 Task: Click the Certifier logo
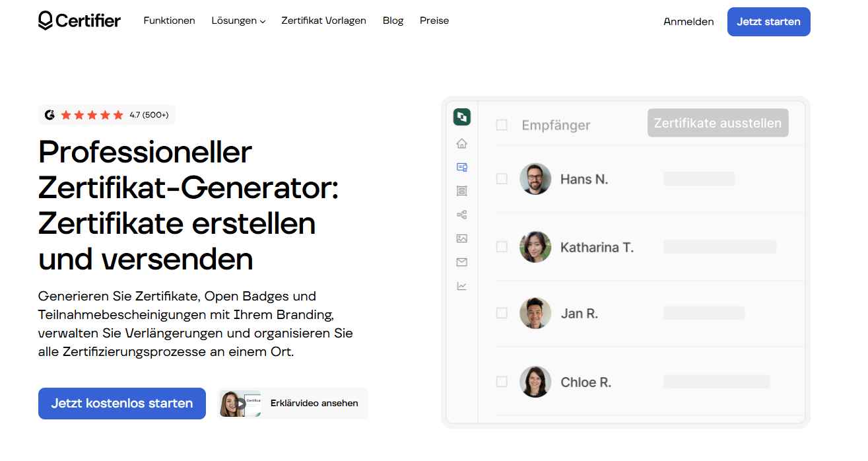click(x=79, y=21)
